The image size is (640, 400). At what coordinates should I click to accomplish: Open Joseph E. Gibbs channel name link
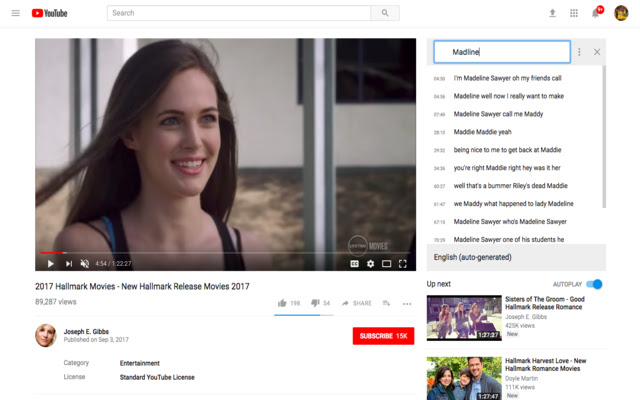[x=86, y=331]
